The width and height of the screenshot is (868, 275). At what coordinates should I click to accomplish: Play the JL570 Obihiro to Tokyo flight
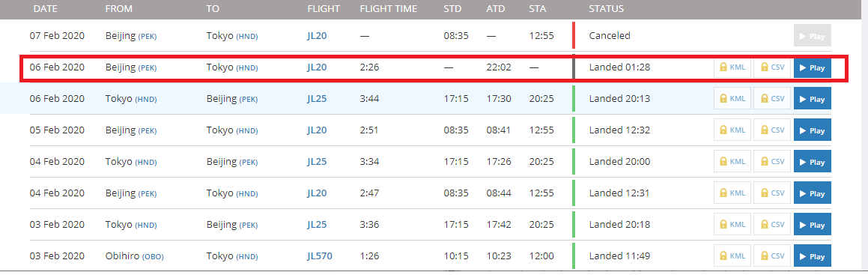tap(813, 256)
